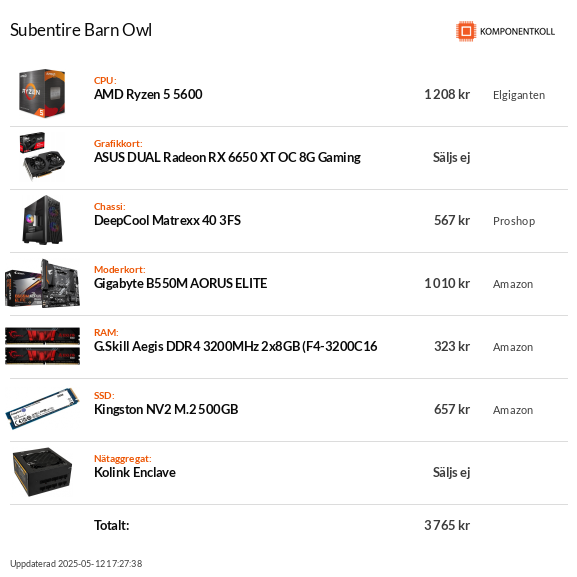Open the DeepCool Matrexx 40 3FS link
This screenshot has width=577, height=577.
167,220
